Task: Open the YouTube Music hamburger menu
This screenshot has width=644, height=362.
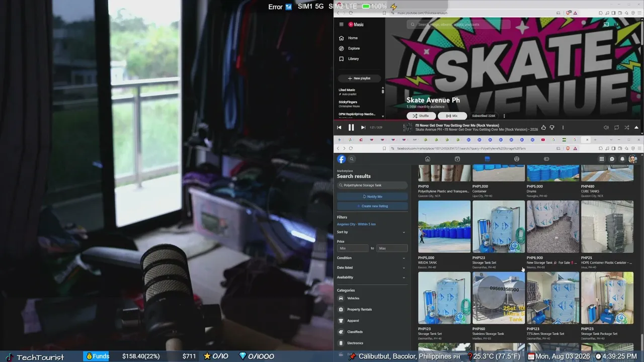Action: click(341, 25)
